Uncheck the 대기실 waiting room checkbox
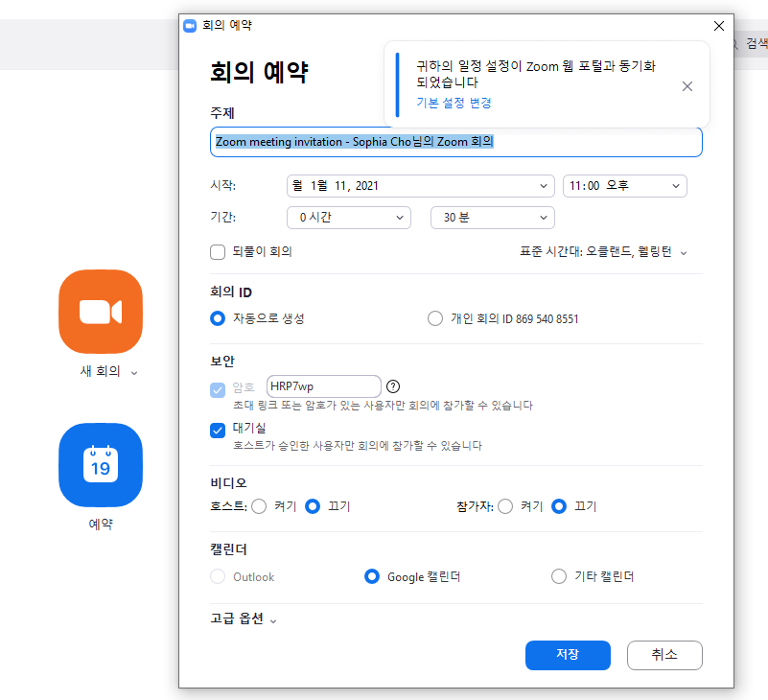 [218, 431]
